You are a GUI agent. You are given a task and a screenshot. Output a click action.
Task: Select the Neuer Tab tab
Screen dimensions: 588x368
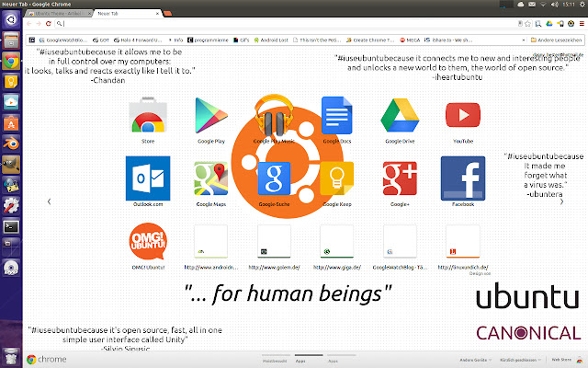(127, 14)
